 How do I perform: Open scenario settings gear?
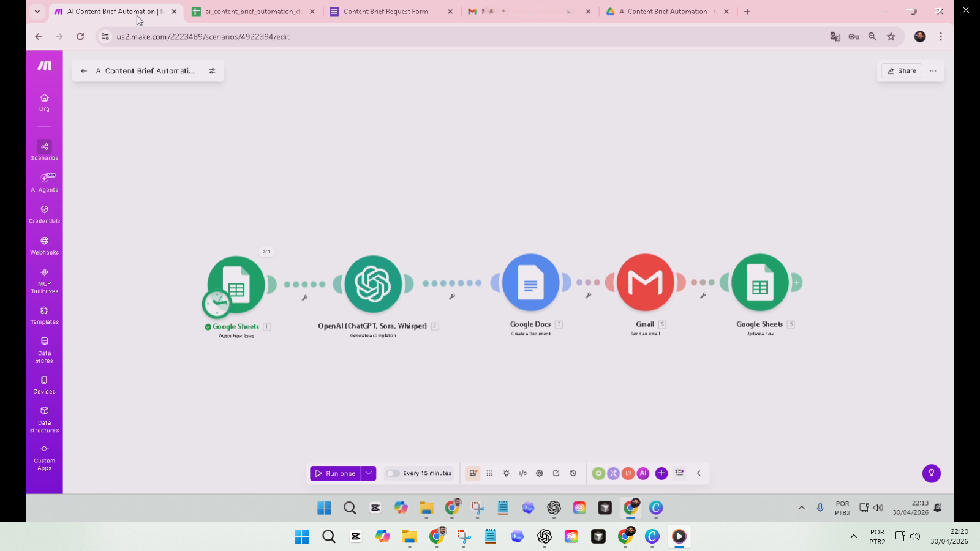pos(540,473)
